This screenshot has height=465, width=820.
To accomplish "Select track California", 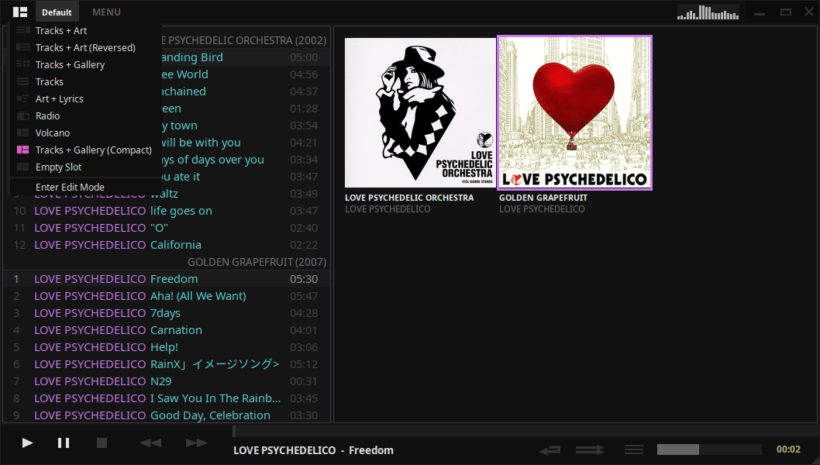I will click(x=167, y=245).
